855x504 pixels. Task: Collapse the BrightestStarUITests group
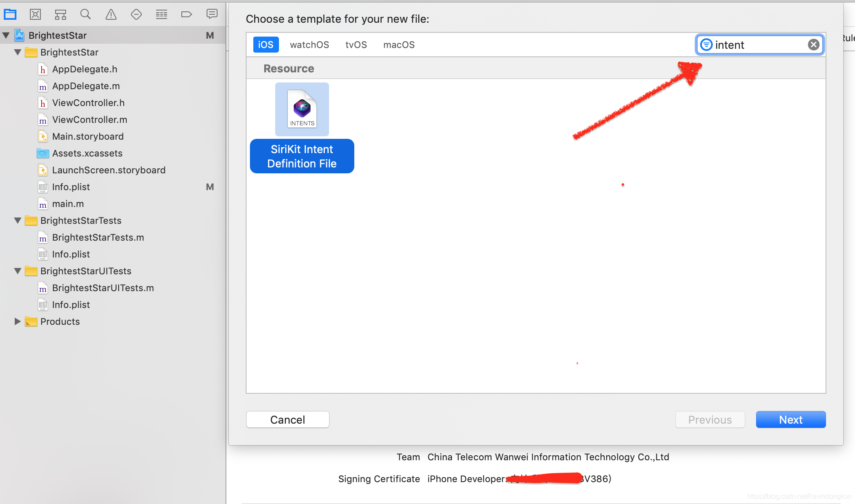(x=18, y=271)
